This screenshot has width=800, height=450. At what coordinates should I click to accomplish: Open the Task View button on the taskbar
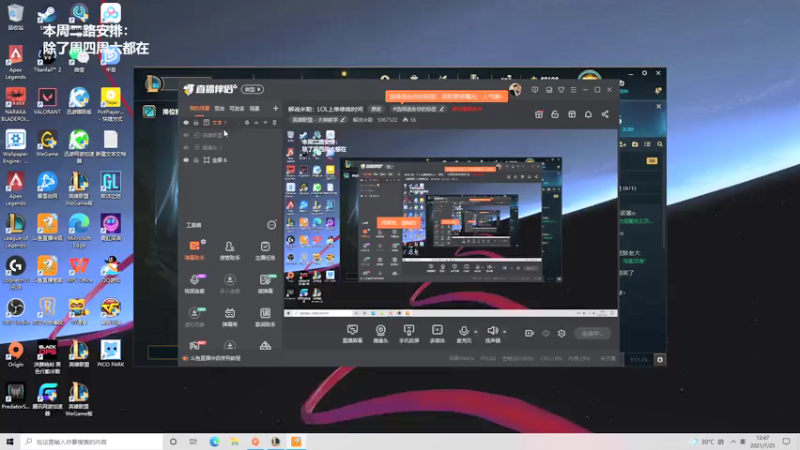(193, 441)
